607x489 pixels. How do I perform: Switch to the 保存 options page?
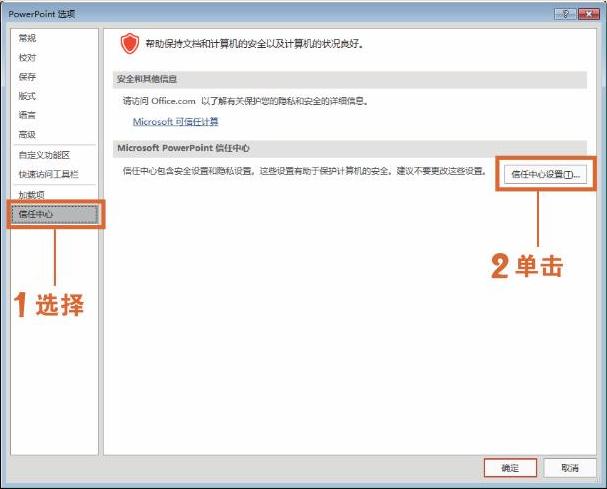click(27, 77)
